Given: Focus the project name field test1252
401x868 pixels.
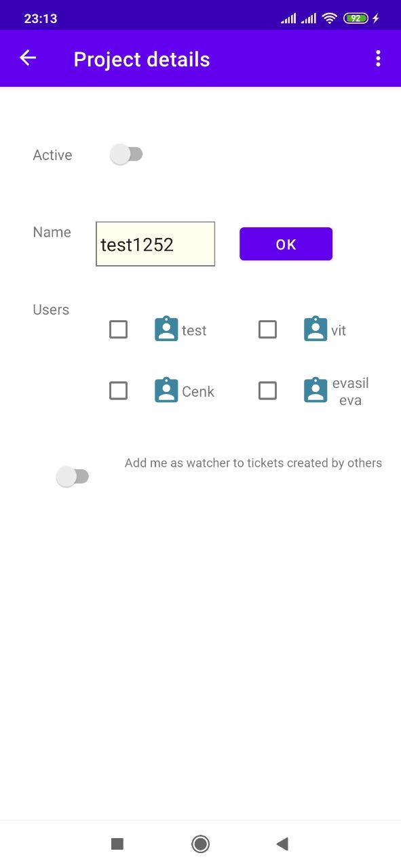Looking at the screenshot, I should [x=155, y=244].
